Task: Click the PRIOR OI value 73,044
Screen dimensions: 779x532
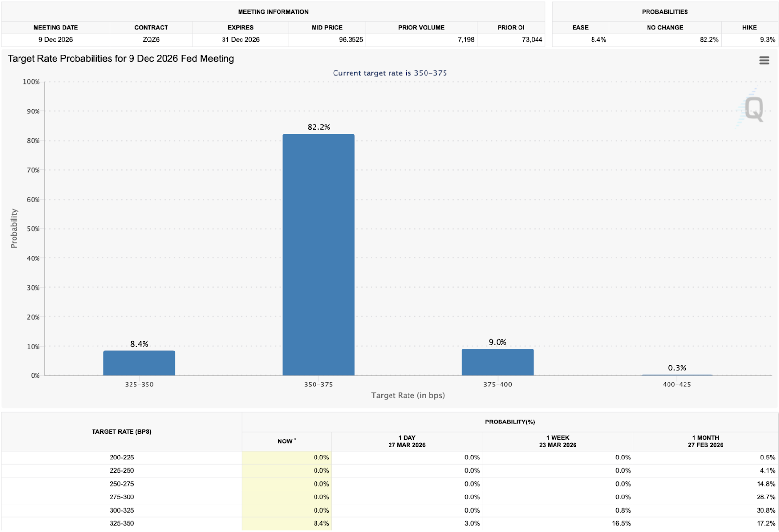Action: 531,40
